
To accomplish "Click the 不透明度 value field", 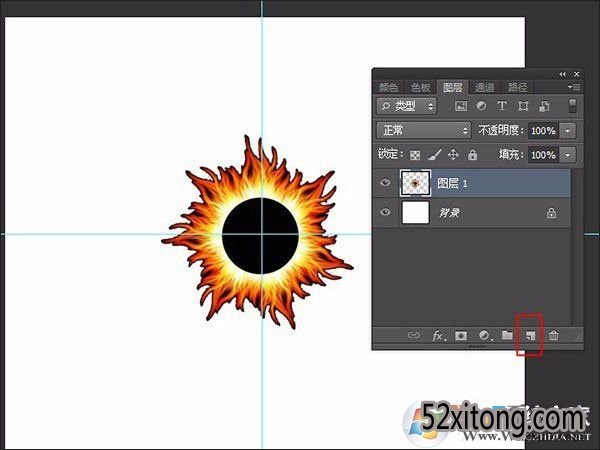I will 543,131.
